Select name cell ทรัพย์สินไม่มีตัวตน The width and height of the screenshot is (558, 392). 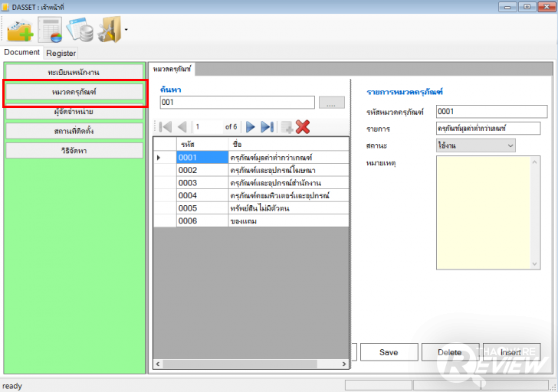(x=288, y=208)
